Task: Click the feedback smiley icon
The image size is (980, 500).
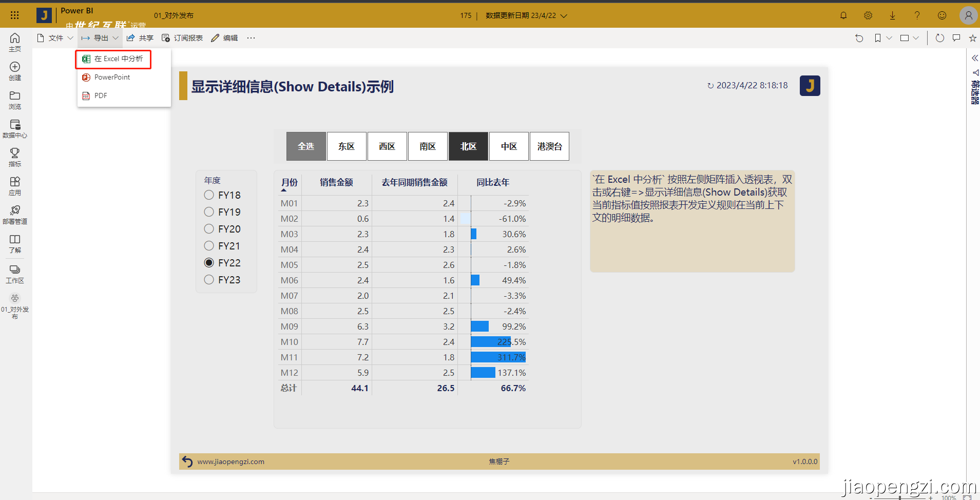Action: point(942,15)
